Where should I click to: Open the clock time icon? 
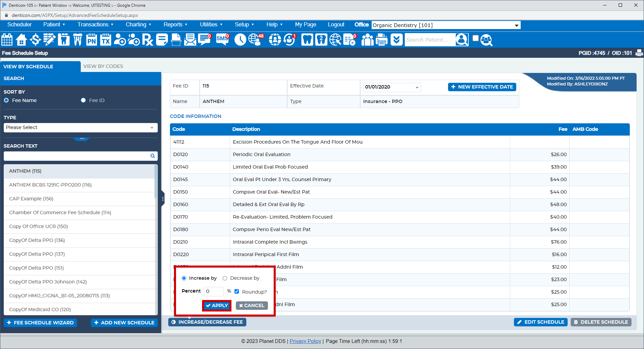click(240, 40)
